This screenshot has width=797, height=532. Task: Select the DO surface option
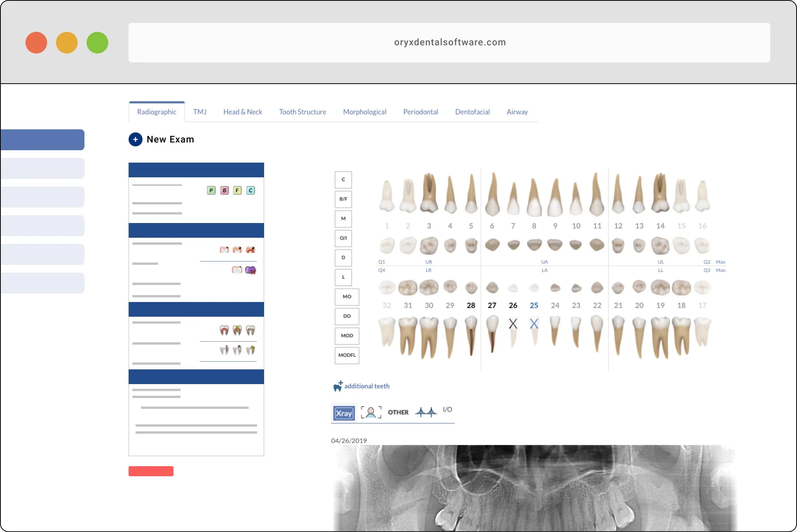coord(347,316)
